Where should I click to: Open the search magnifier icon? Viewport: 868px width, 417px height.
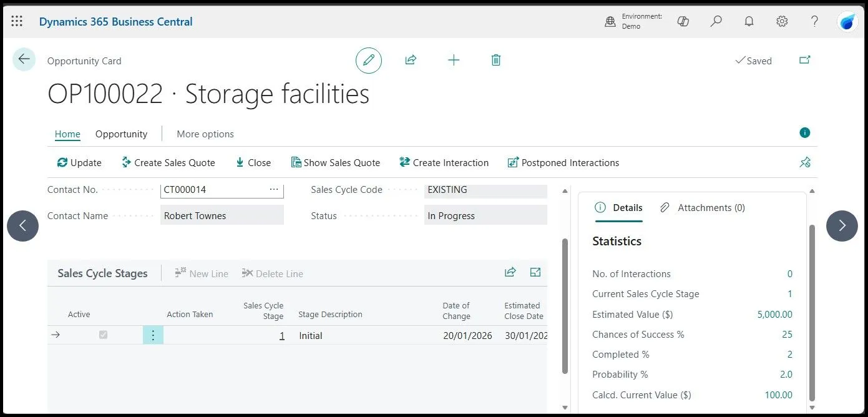[716, 21]
